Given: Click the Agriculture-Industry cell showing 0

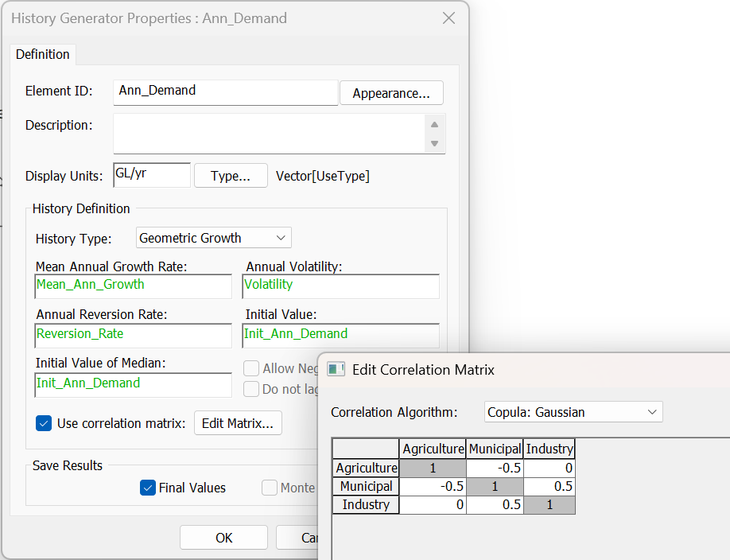Looking at the screenshot, I should (549, 468).
